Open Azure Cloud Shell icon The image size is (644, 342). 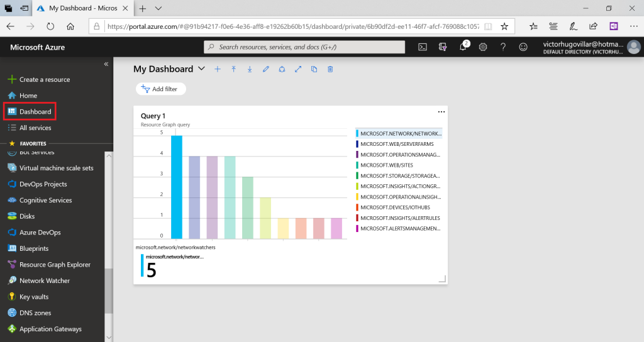422,47
